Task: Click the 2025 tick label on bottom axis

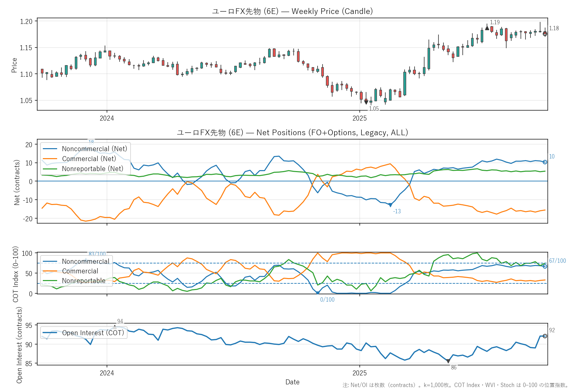Action: pos(359,373)
